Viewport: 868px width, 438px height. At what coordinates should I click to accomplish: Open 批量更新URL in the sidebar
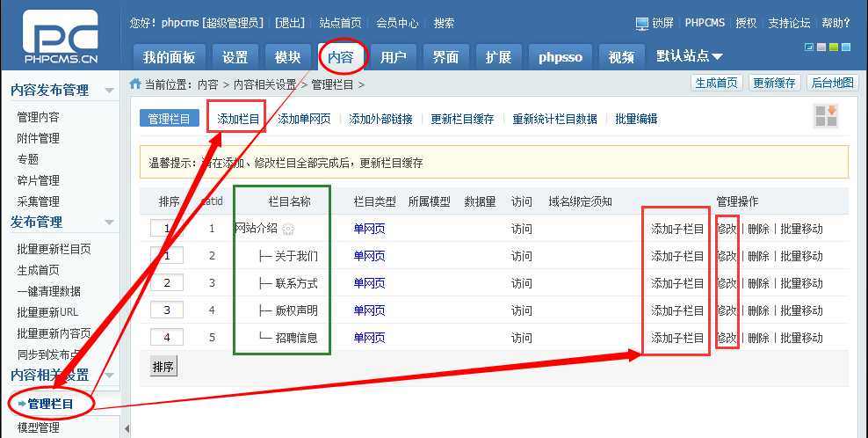pyautogui.click(x=47, y=312)
